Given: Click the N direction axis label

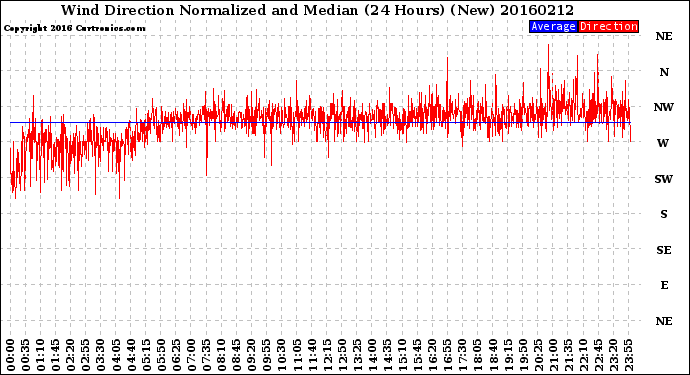Looking at the screenshot, I should pyautogui.click(x=664, y=72).
